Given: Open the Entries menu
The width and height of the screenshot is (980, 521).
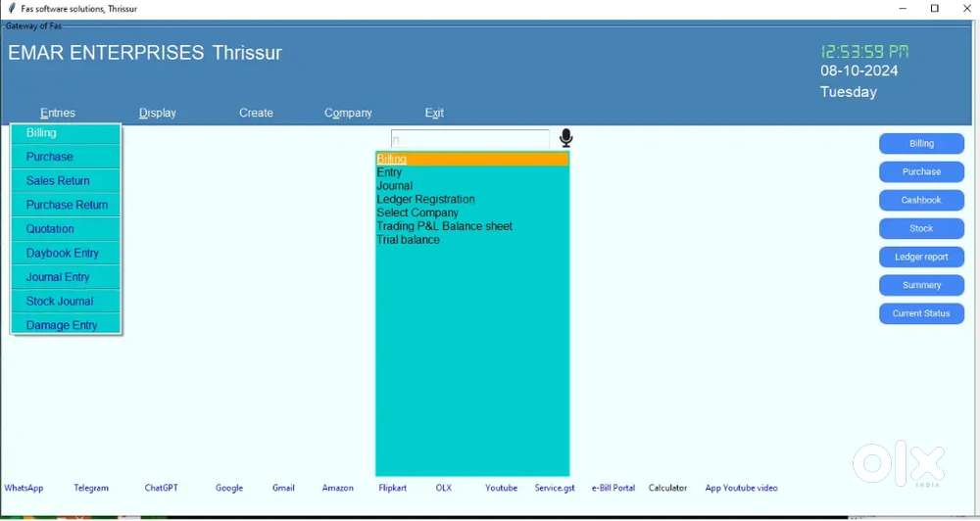Looking at the screenshot, I should coord(58,113).
